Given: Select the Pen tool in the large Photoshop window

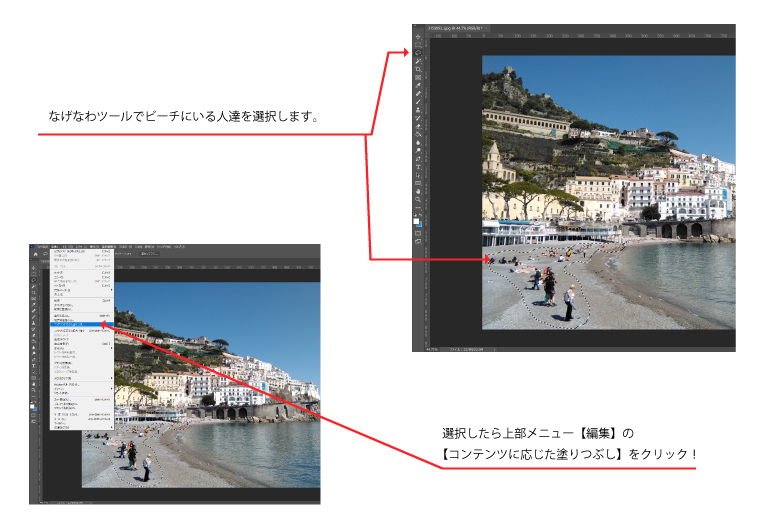Looking at the screenshot, I should pyautogui.click(x=418, y=159).
